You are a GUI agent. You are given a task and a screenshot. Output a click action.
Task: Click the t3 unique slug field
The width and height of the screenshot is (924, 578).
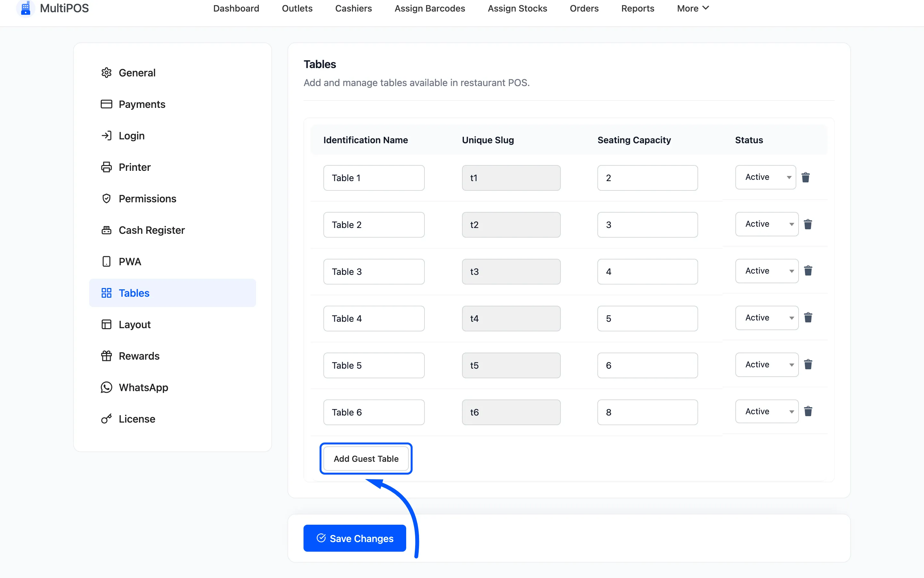coord(511,272)
